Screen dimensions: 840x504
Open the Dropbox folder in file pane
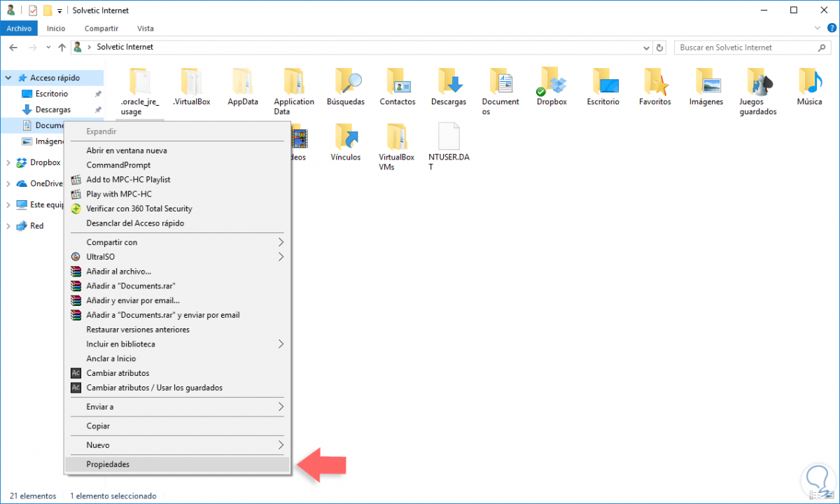tap(552, 87)
